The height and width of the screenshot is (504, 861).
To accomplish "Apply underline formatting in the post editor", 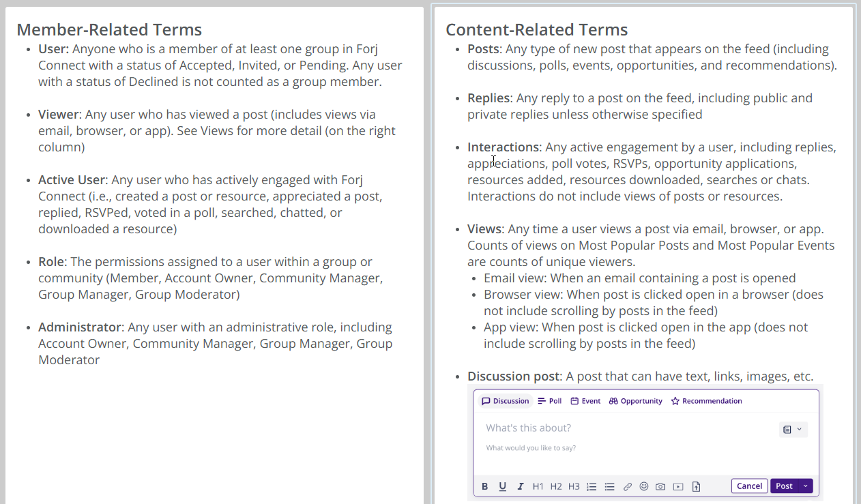I will (503, 486).
